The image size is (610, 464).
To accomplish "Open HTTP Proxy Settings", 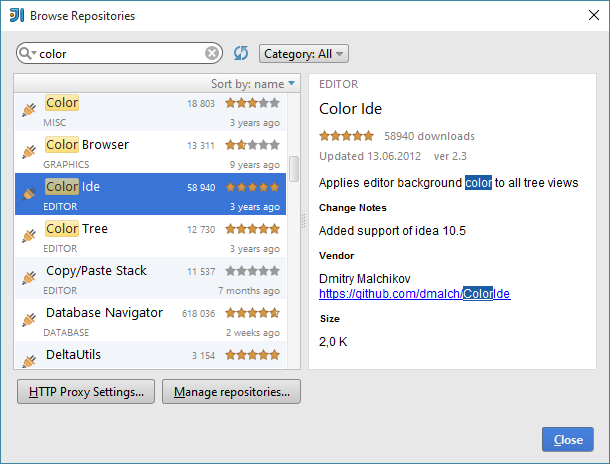I will 86,392.
